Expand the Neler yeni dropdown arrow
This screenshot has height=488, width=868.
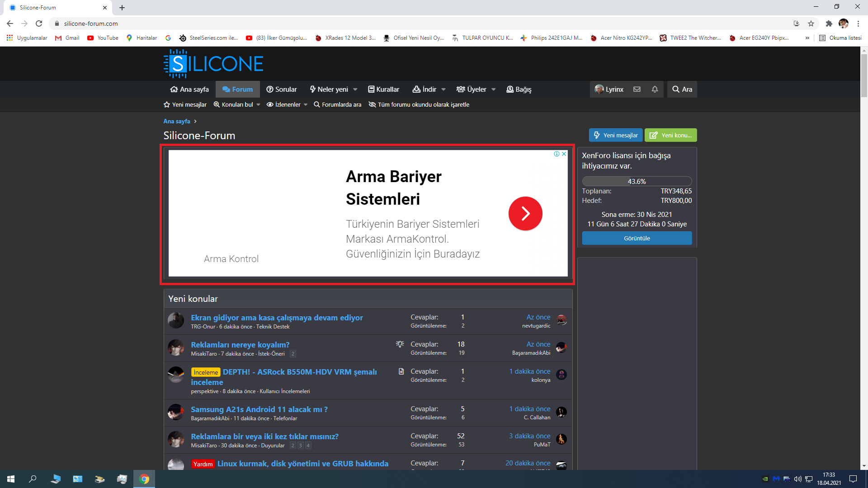(x=355, y=89)
